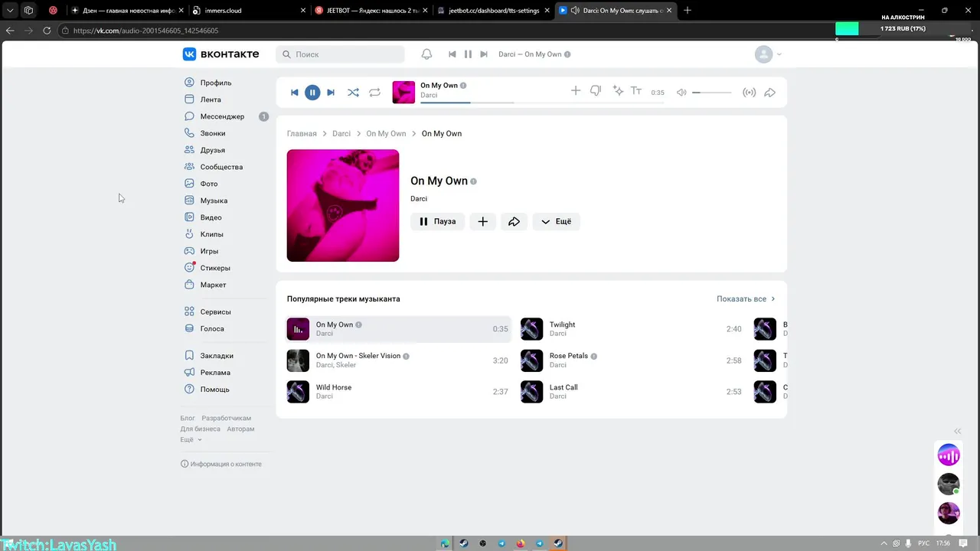Click the Помощь question icon
Image resolution: width=980 pixels, height=551 pixels.
189,390
